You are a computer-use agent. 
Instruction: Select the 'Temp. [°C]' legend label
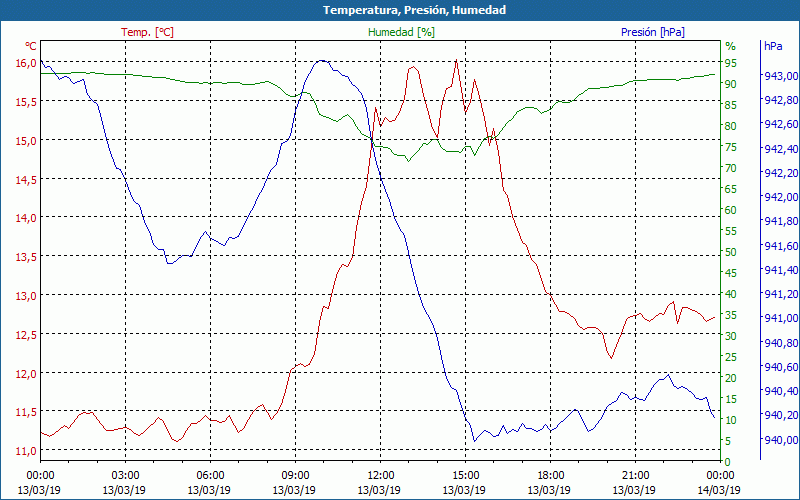[x=147, y=32]
